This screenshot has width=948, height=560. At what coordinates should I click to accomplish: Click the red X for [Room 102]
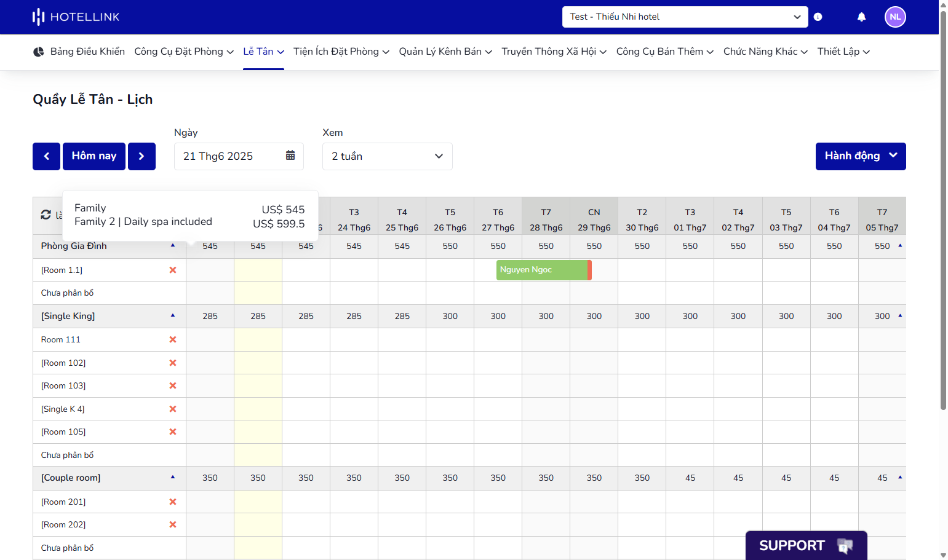point(173,363)
